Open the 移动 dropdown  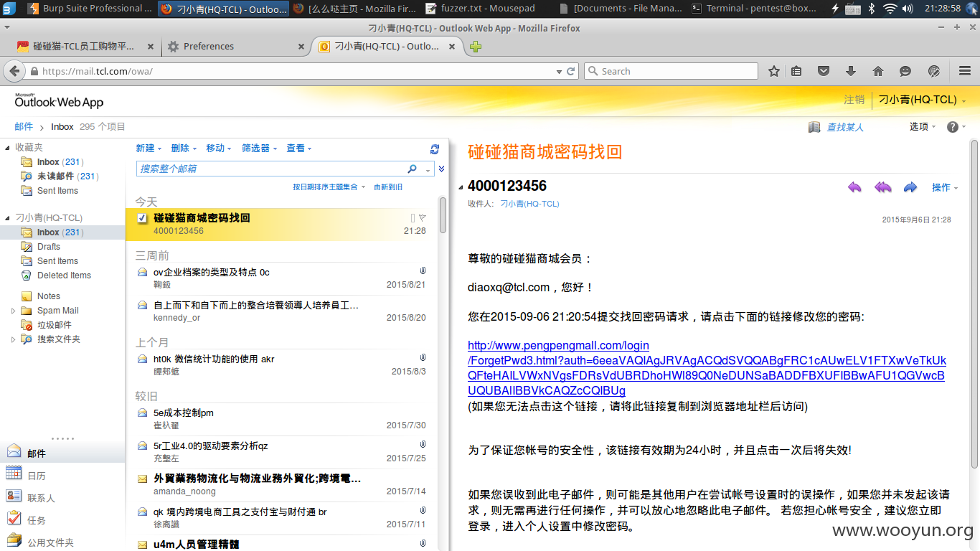point(219,149)
